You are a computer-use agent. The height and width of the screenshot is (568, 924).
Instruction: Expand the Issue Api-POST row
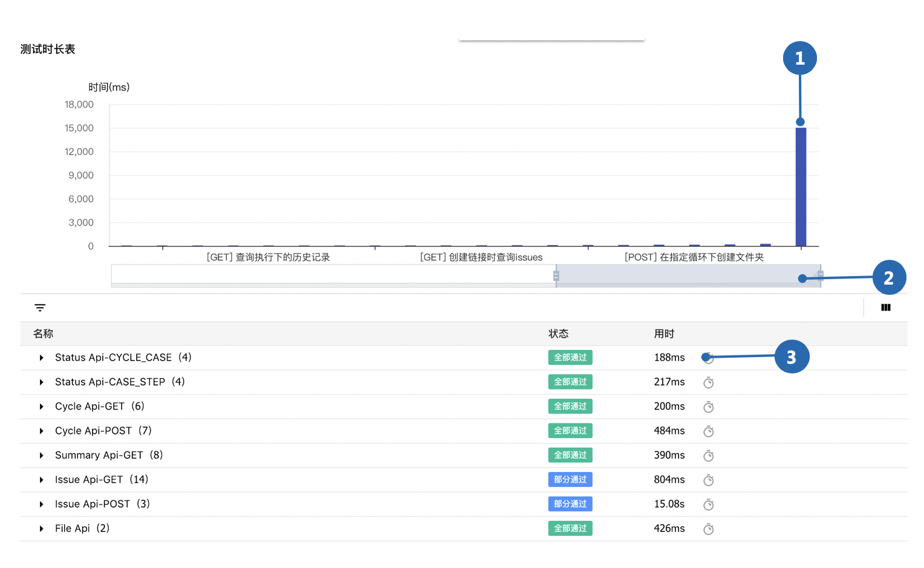pyautogui.click(x=41, y=504)
